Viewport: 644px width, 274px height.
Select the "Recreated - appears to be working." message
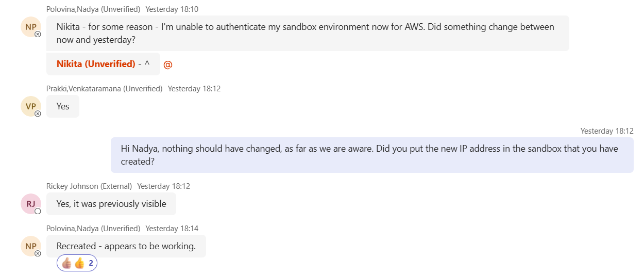(126, 246)
